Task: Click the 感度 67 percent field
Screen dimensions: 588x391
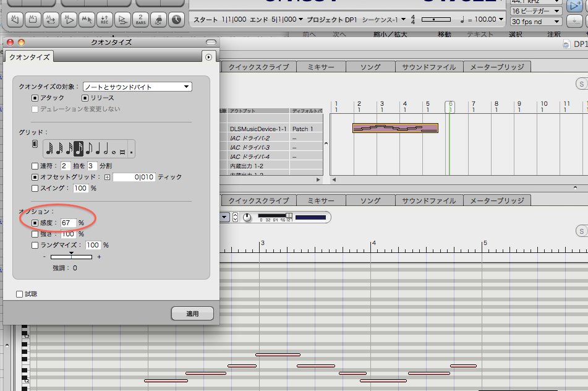Action: click(68, 223)
